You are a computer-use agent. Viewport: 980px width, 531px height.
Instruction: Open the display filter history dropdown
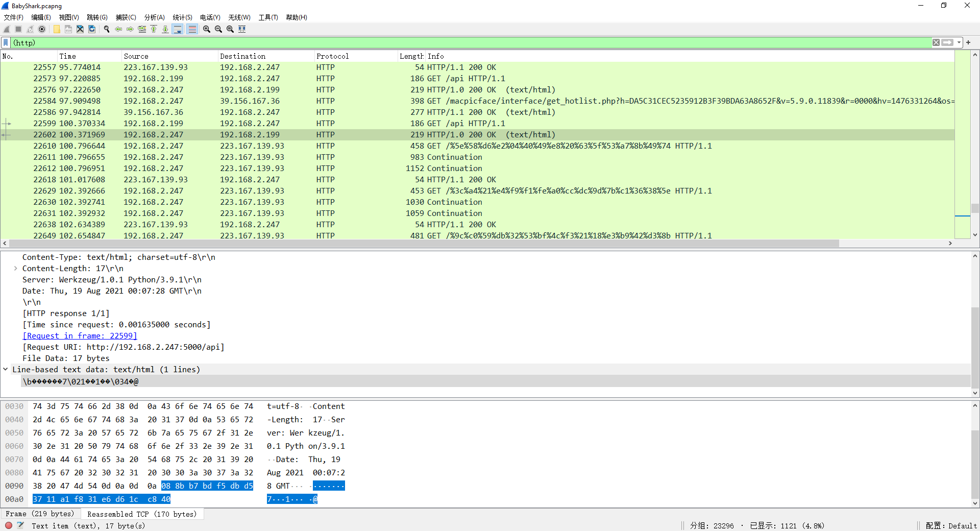959,42
